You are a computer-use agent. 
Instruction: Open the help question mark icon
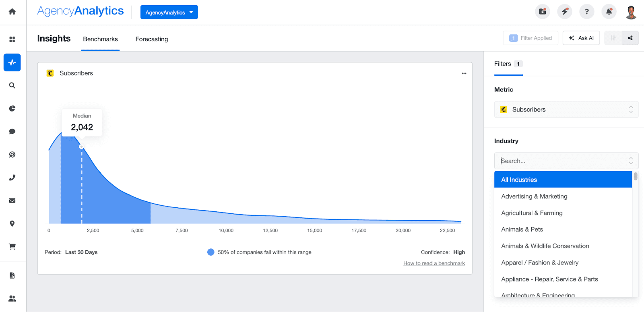tap(587, 12)
